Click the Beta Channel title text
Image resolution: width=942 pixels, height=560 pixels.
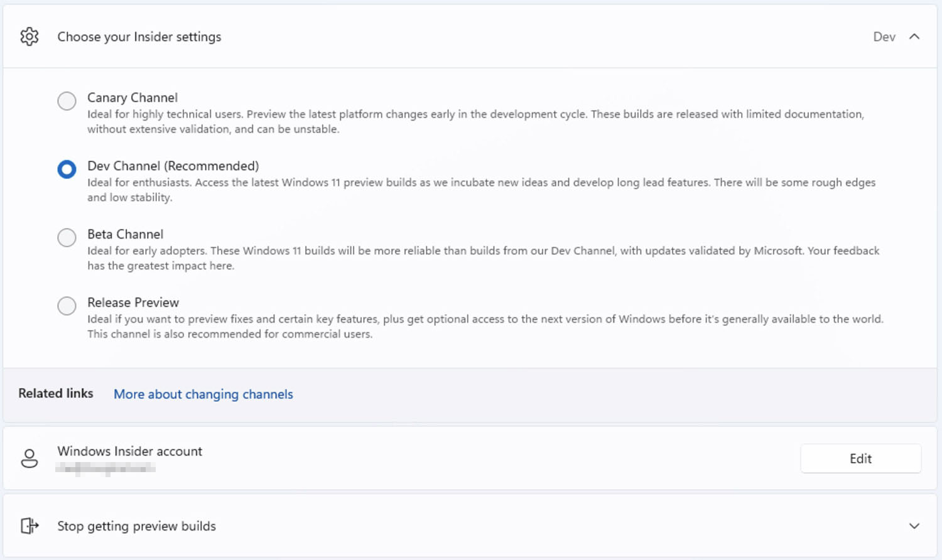click(x=126, y=234)
